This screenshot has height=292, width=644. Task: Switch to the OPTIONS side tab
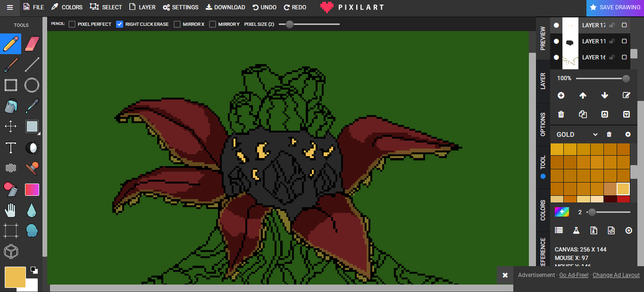(543, 124)
